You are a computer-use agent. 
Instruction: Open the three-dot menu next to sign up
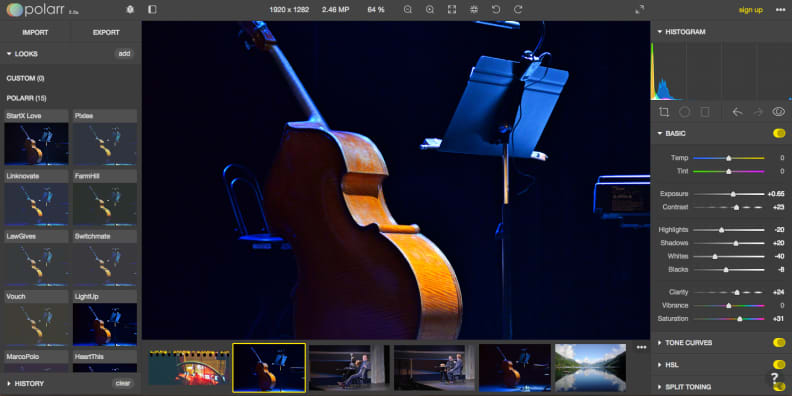[780, 10]
